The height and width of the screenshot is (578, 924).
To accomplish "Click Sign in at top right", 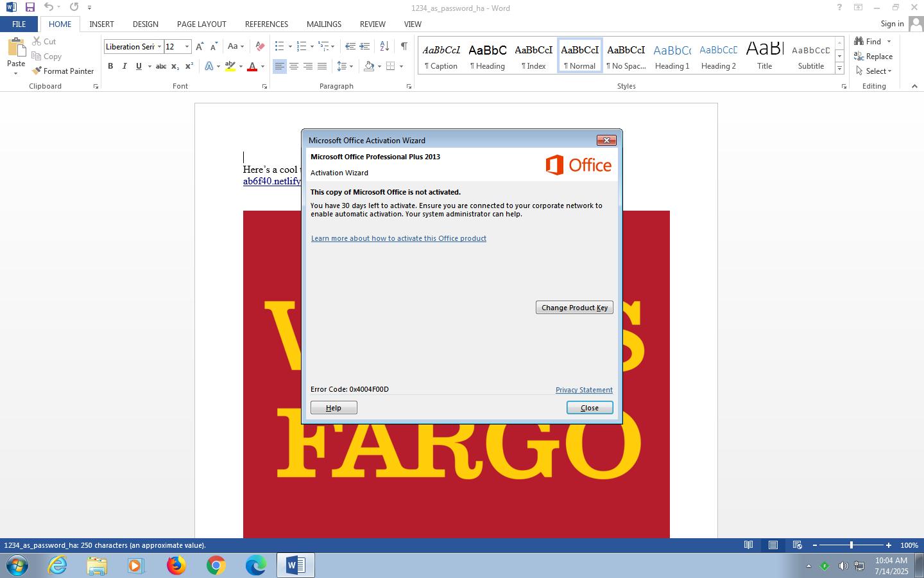I will point(892,24).
